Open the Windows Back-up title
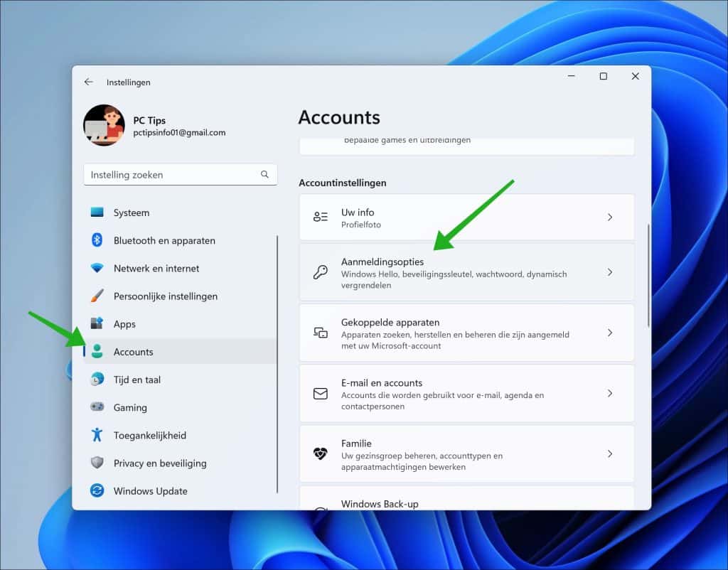Image resolution: width=728 pixels, height=570 pixels. click(x=380, y=504)
